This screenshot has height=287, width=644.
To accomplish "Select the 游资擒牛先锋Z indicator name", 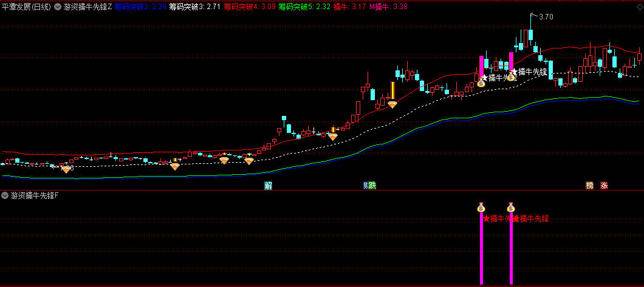I will [x=87, y=7].
